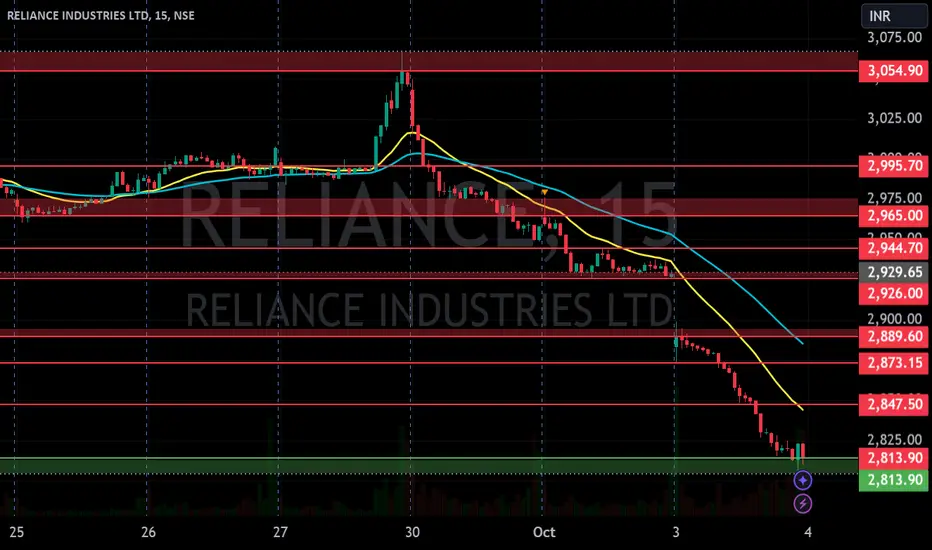Click the RELIANCE INDUSTRIES LTD, 15, NSE title
This screenshot has width=932, height=550.
[x=101, y=15]
